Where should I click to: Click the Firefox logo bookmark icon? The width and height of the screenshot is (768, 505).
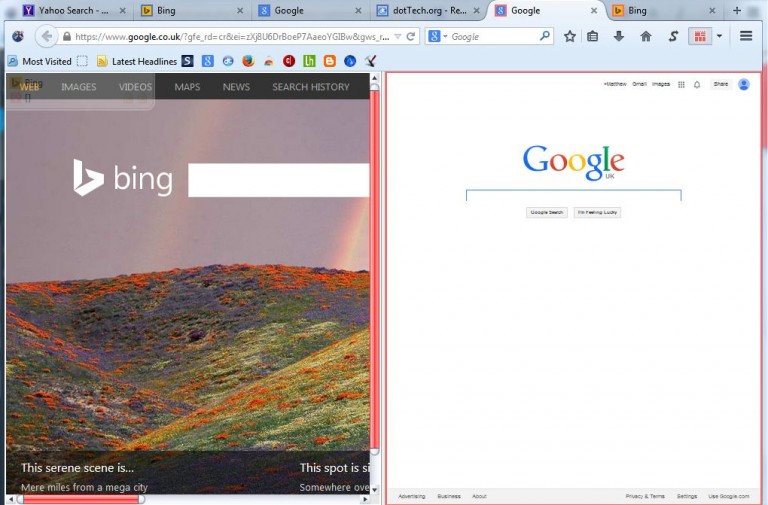point(248,61)
